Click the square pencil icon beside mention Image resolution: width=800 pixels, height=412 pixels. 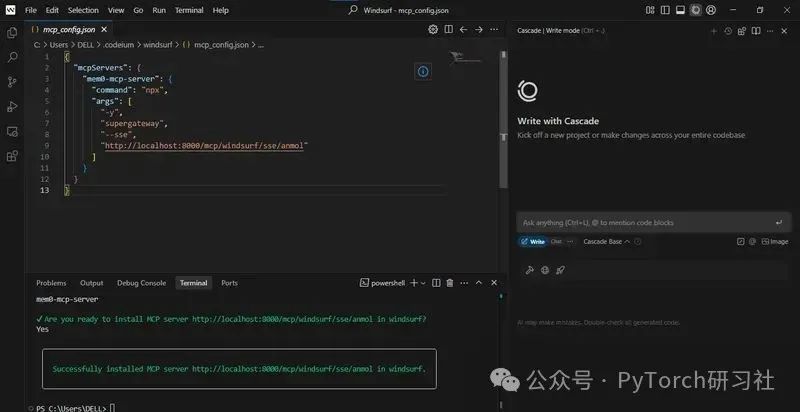tap(741, 242)
